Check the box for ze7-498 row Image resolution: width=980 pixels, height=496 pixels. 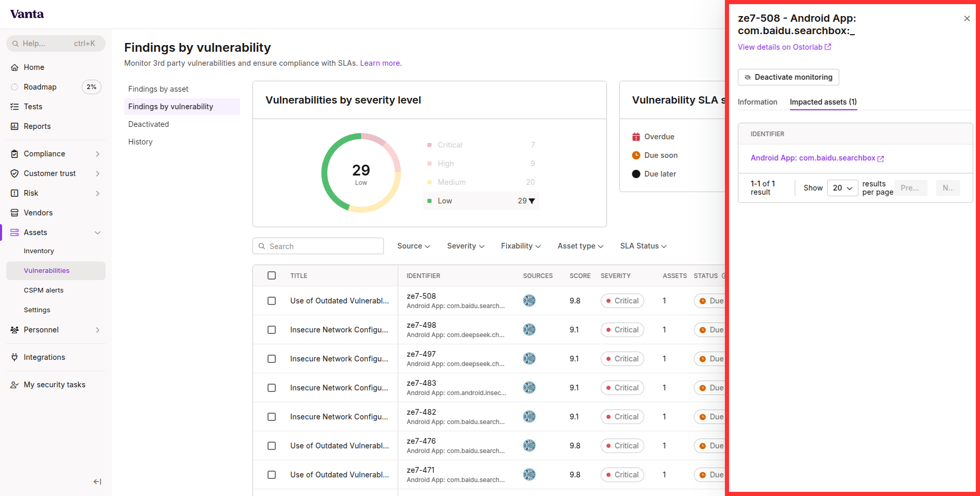pyautogui.click(x=272, y=330)
